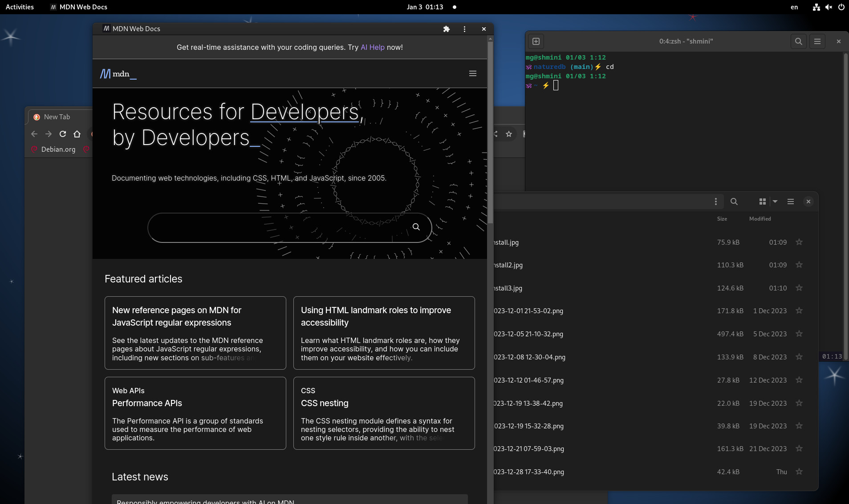Screen dimensions: 849x504
Task: Click the MDN logo
Action: [x=118, y=74]
